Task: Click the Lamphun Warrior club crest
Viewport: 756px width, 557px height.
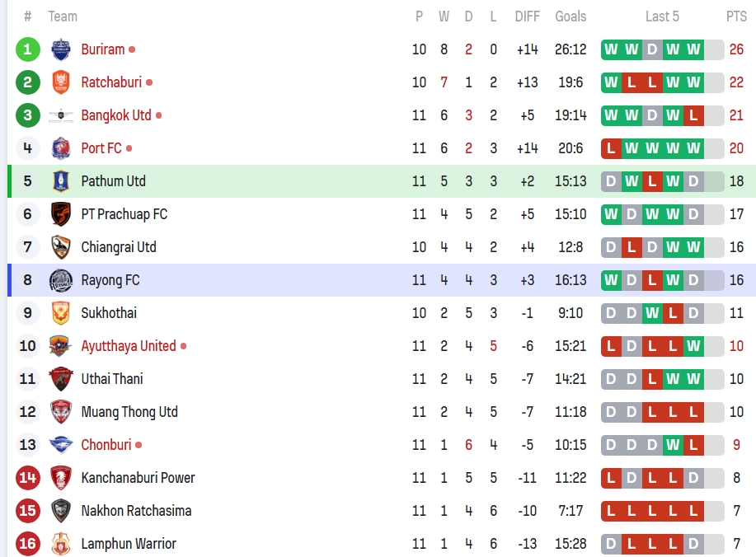Action: click(x=61, y=544)
